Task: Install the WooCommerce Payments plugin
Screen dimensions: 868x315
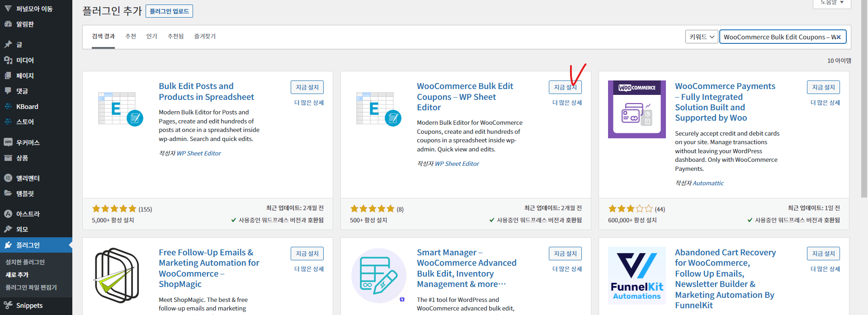Action: 823,87
